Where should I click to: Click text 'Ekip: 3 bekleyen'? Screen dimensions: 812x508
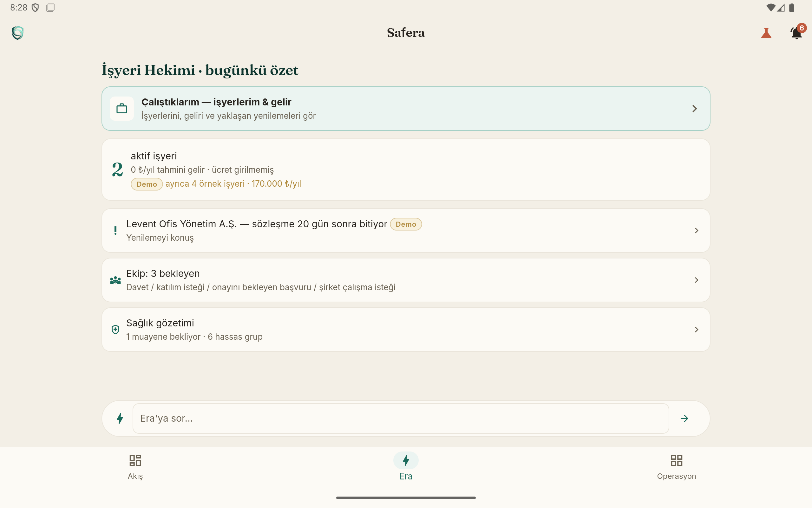point(163,273)
